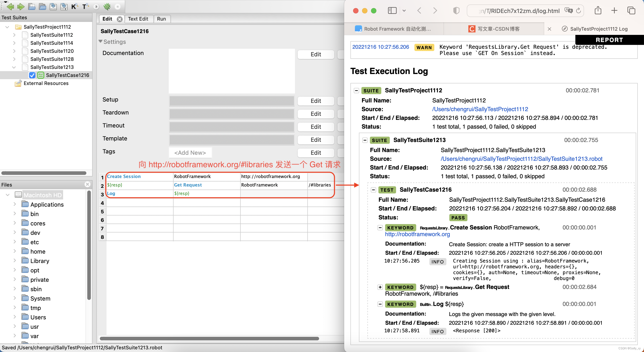Collapse the SUITE SallyTestProject1112 log entry
This screenshot has width=644, height=352.
(356, 90)
